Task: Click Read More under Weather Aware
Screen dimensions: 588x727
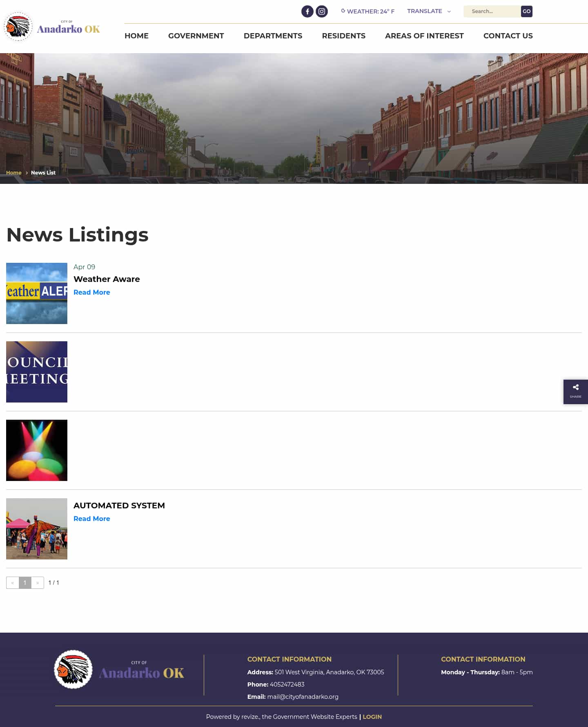Action: (x=92, y=292)
